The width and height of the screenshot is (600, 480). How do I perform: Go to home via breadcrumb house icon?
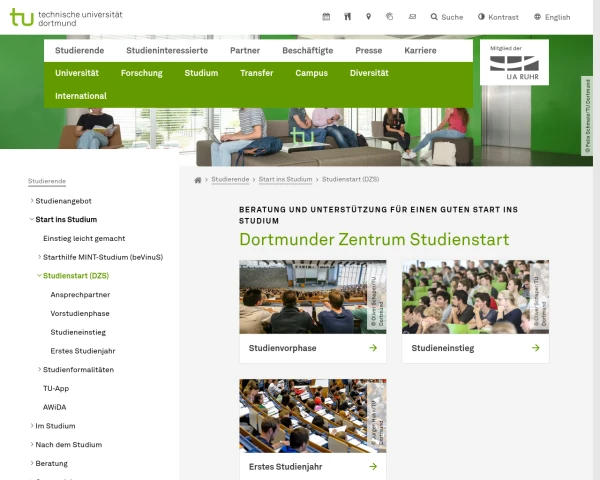coord(198,180)
